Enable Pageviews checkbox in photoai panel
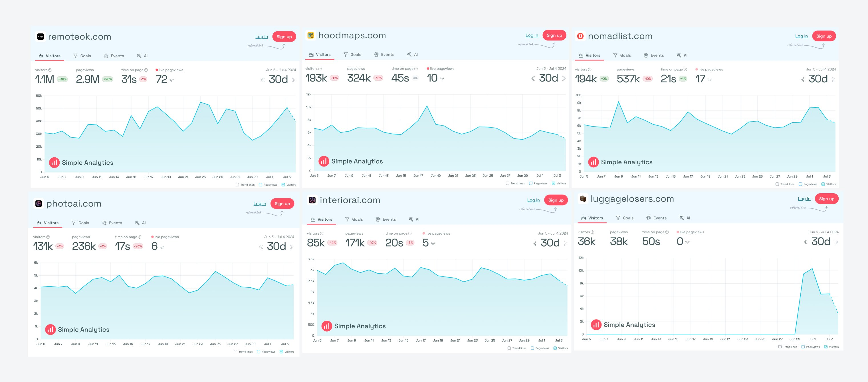The image size is (868, 382). [259, 352]
